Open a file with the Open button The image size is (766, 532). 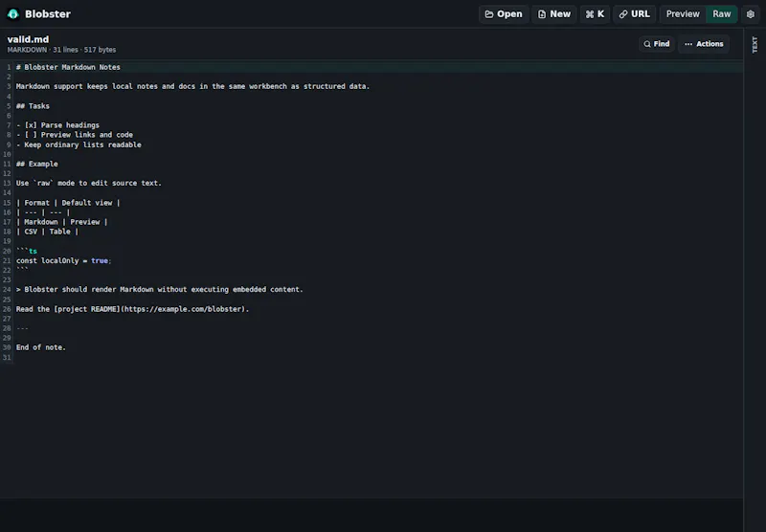504,14
